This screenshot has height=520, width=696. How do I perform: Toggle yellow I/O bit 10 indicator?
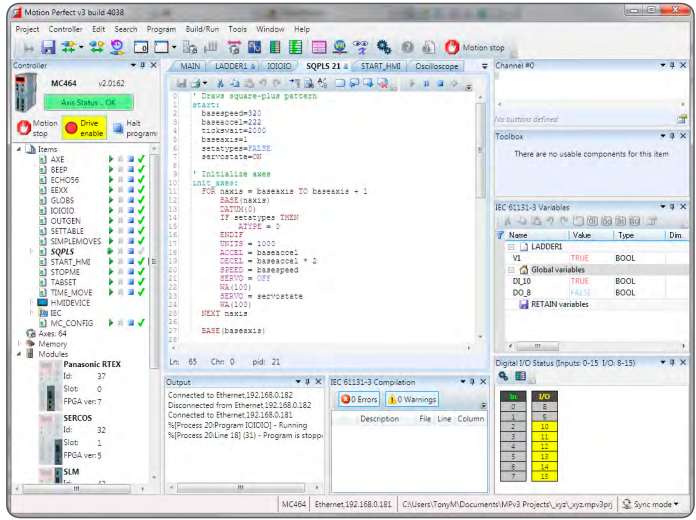click(x=544, y=426)
